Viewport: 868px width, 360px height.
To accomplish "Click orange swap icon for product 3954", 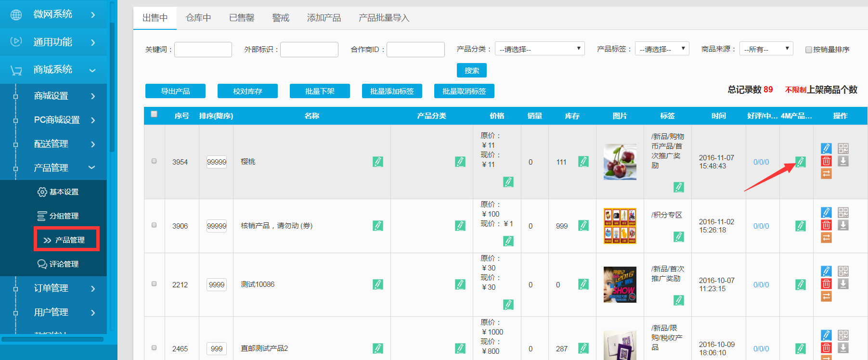I will [826, 174].
